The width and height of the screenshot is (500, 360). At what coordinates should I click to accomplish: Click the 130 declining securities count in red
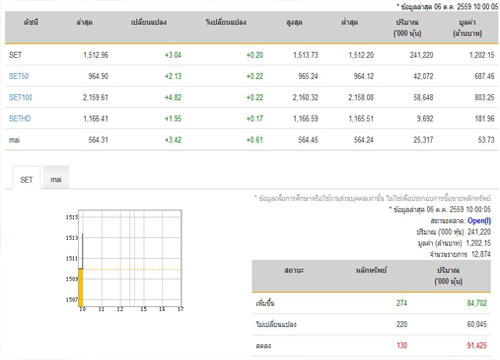point(402,345)
